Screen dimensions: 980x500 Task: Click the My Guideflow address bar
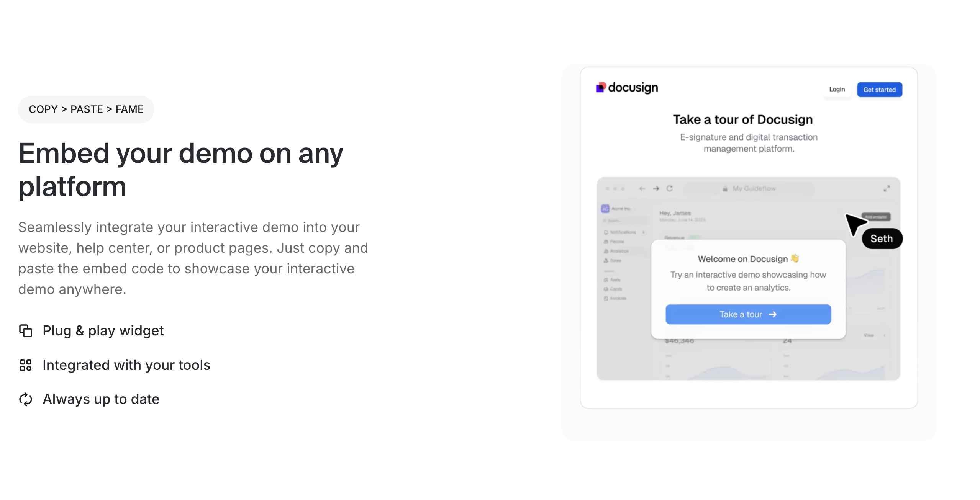pyautogui.click(x=754, y=188)
